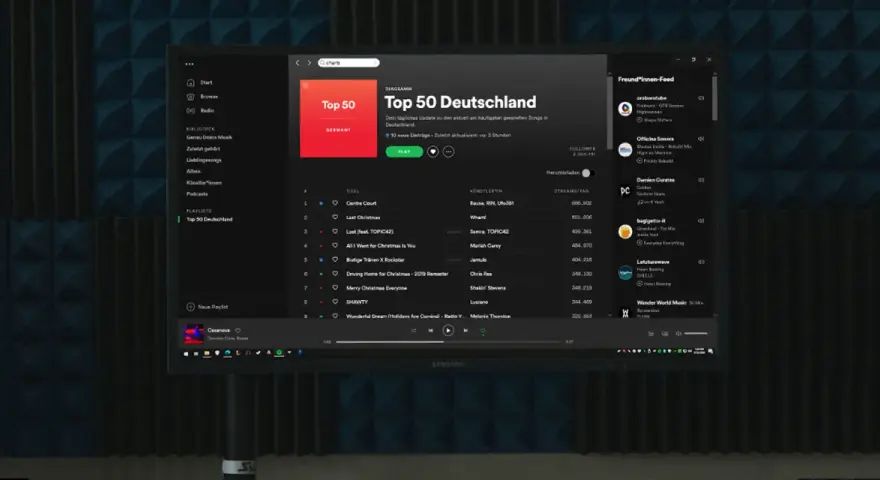Open the Spotify icon in the taskbar

click(x=279, y=353)
